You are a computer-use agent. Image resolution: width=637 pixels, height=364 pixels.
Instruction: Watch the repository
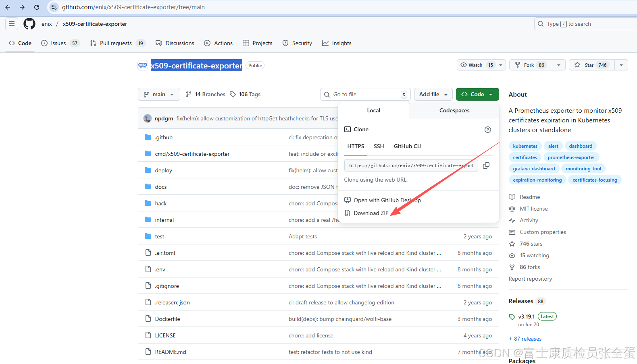click(x=477, y=65)
